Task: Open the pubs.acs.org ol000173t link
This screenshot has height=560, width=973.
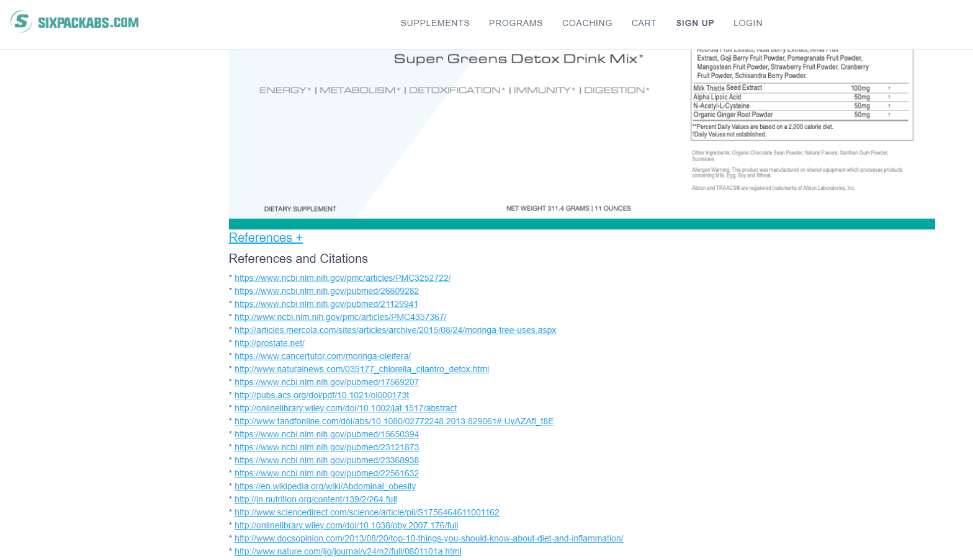Action: [x=321, y=395]
